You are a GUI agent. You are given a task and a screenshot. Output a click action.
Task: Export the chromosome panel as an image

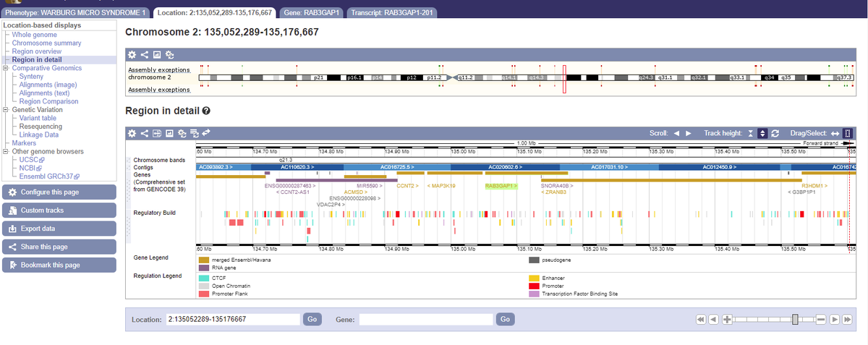point(156,54)
